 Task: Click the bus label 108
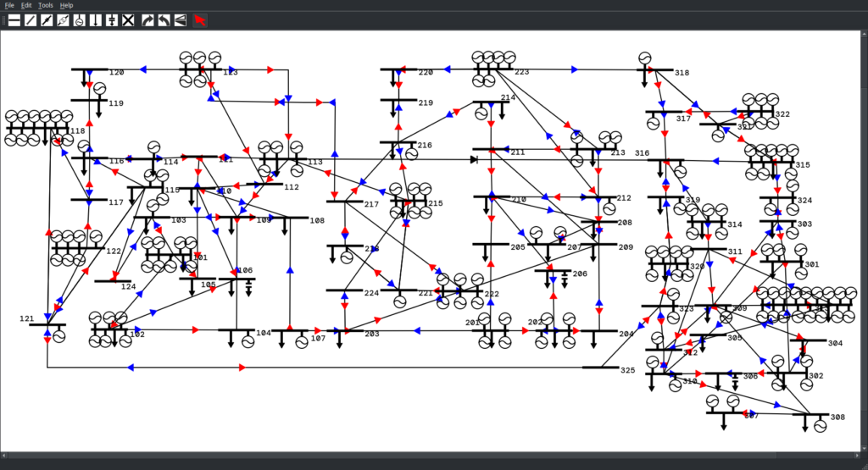(x=317, y=221)
